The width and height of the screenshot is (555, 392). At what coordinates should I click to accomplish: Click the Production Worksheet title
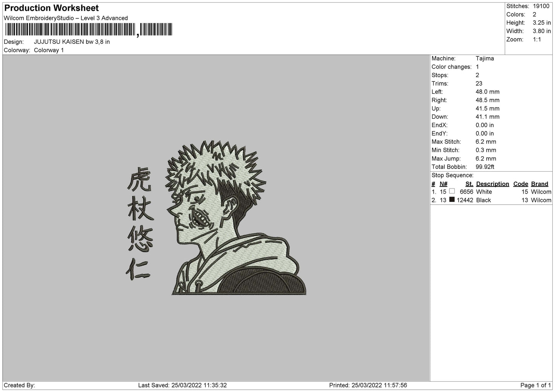51,8
